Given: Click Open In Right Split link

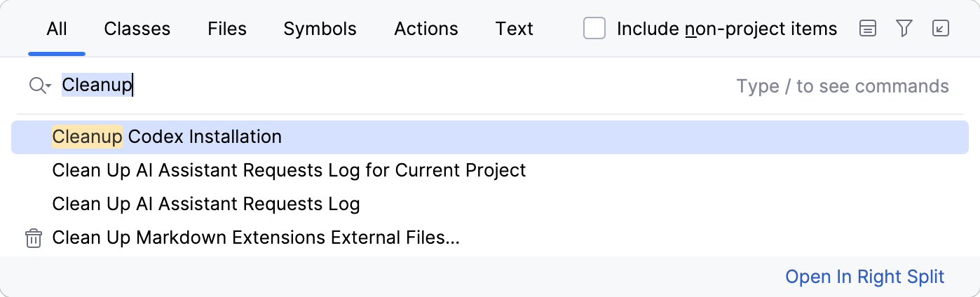Looking at the screenshot, I should [x=865, y=277].
